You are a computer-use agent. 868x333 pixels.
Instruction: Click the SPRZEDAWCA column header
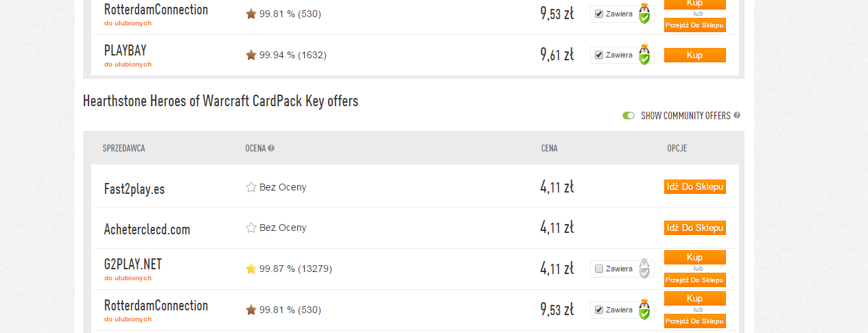point(124,148)
